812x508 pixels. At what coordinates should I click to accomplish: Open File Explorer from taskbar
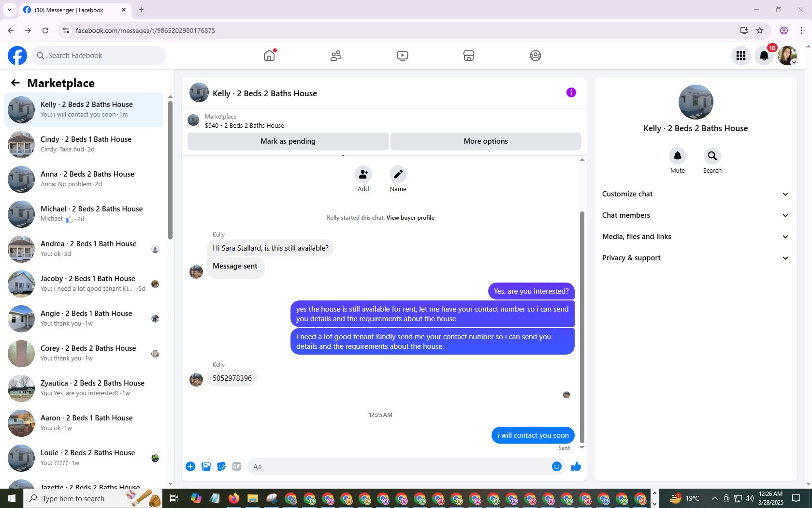(x=252, y=498)
